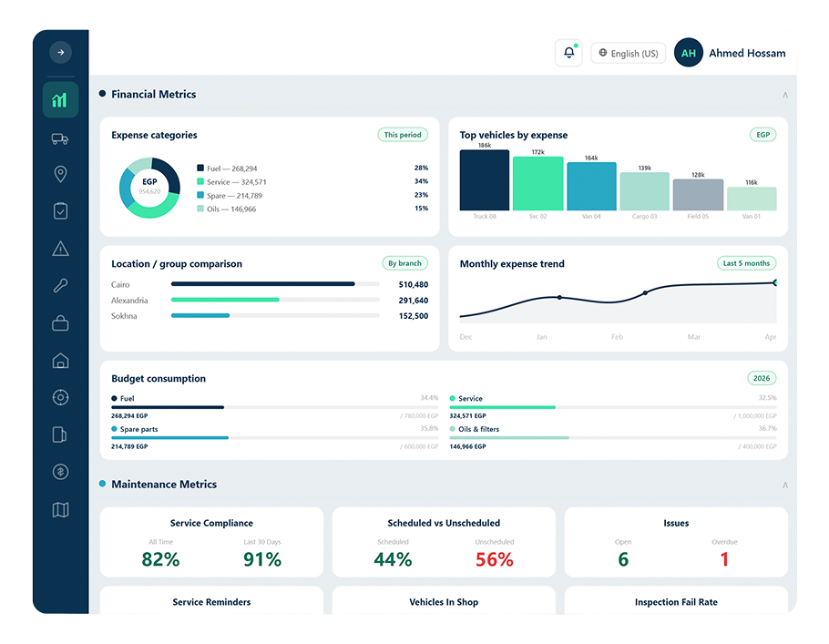The height and width of the screenshot is (644, 829).
Task: Open the location pin icon in sidebar
Action: (60, 174)
